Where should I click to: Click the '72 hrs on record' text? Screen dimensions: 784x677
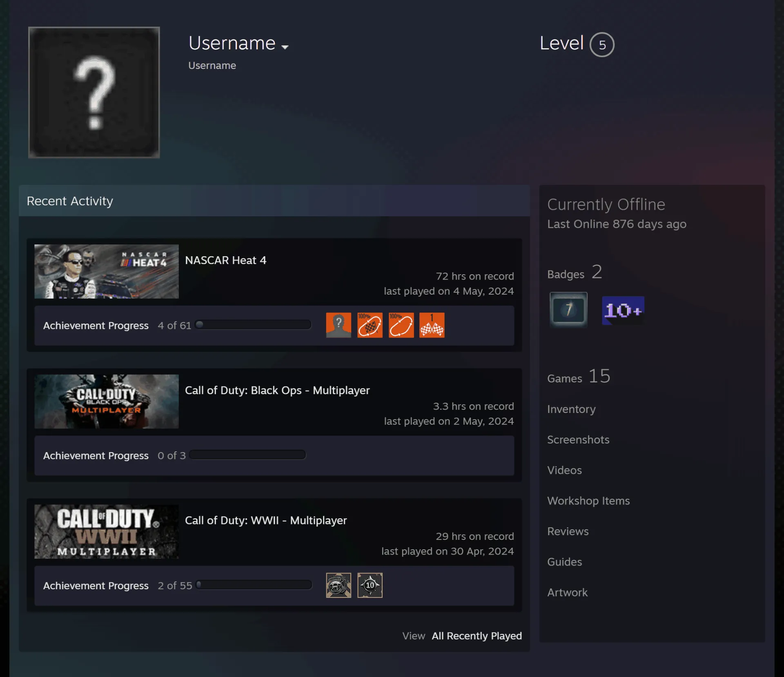coord(475,276)
